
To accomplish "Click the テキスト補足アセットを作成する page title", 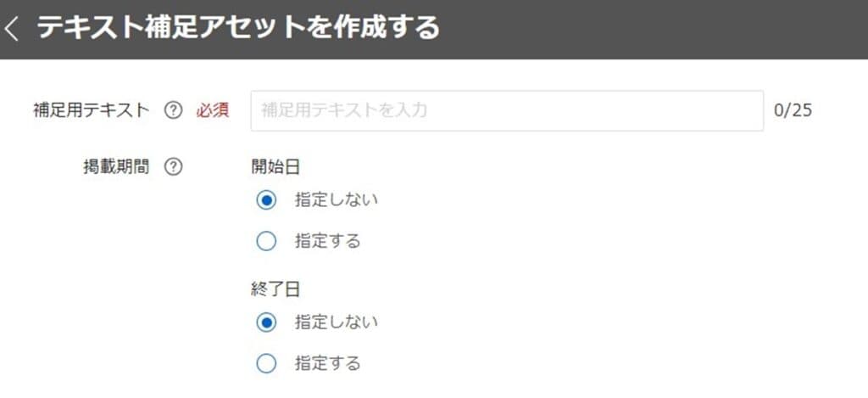I will [238, 27].
